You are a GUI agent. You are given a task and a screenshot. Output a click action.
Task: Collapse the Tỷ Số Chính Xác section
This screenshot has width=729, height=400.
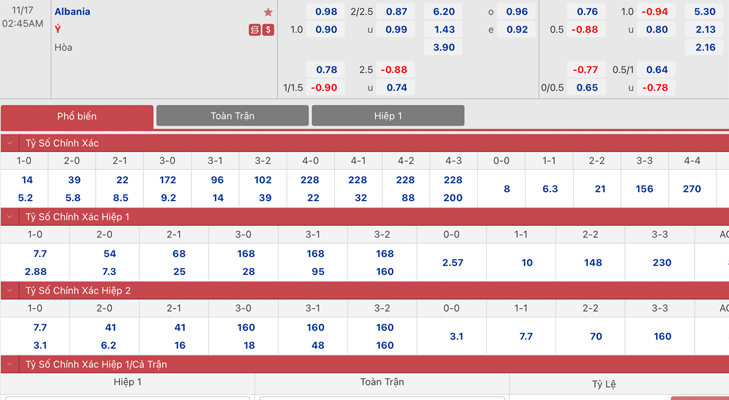coord(10,143)
